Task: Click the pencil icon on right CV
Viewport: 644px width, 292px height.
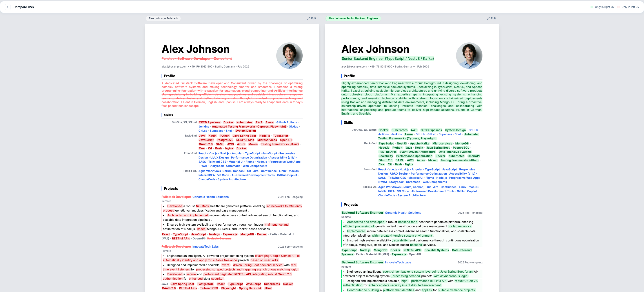Action: [488, 18]
